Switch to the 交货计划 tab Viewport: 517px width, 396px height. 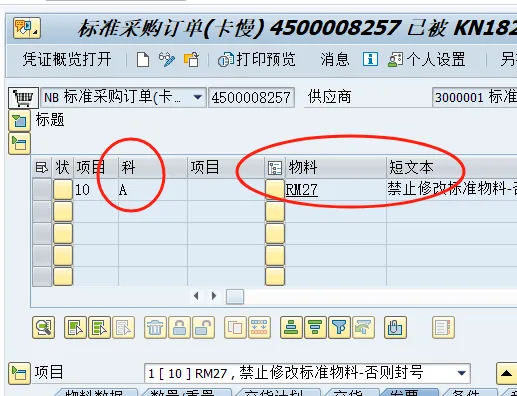tap(278, 392)
